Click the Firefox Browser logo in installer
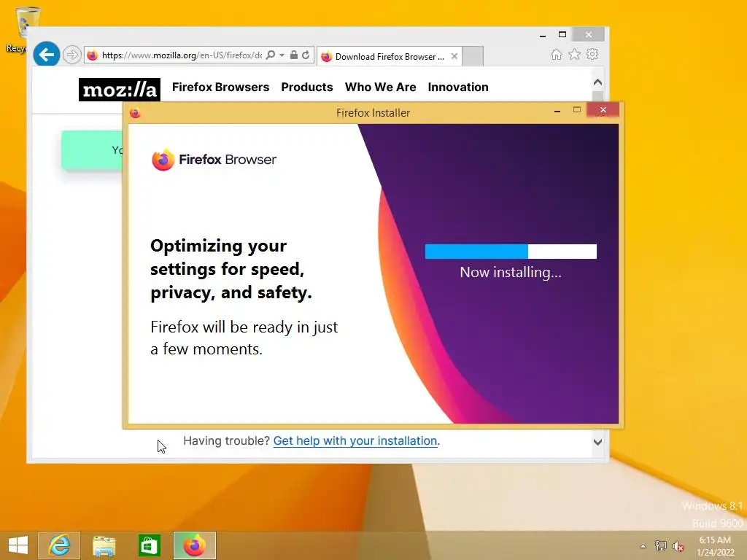The image size is (747, 560). (214, 160)
